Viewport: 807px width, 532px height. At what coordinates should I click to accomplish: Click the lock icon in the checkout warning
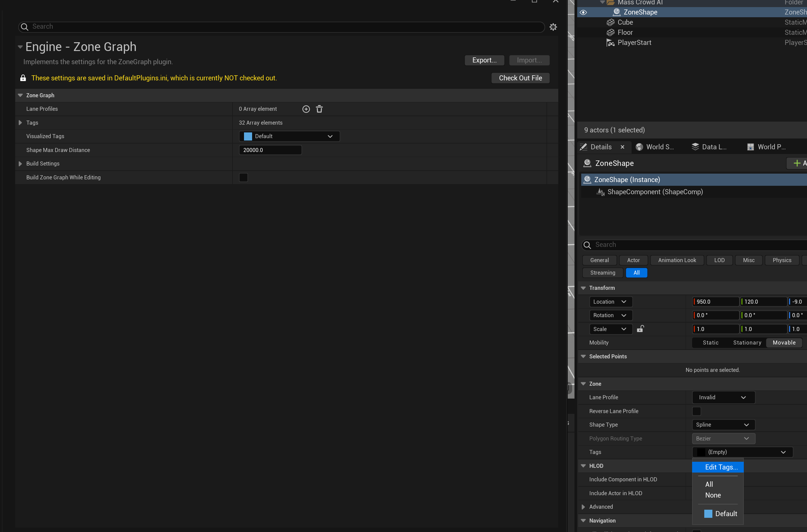tap(23, 78)
